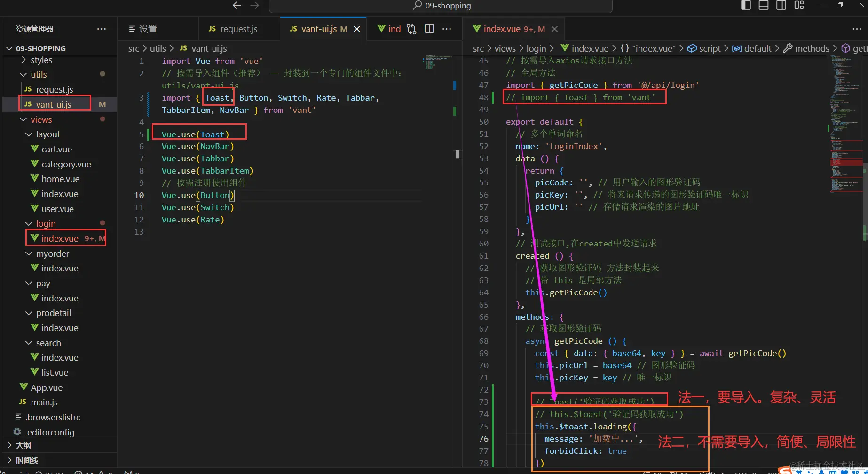Open App.vue file
The image size is (868, 474).
(x=46, y=387)
